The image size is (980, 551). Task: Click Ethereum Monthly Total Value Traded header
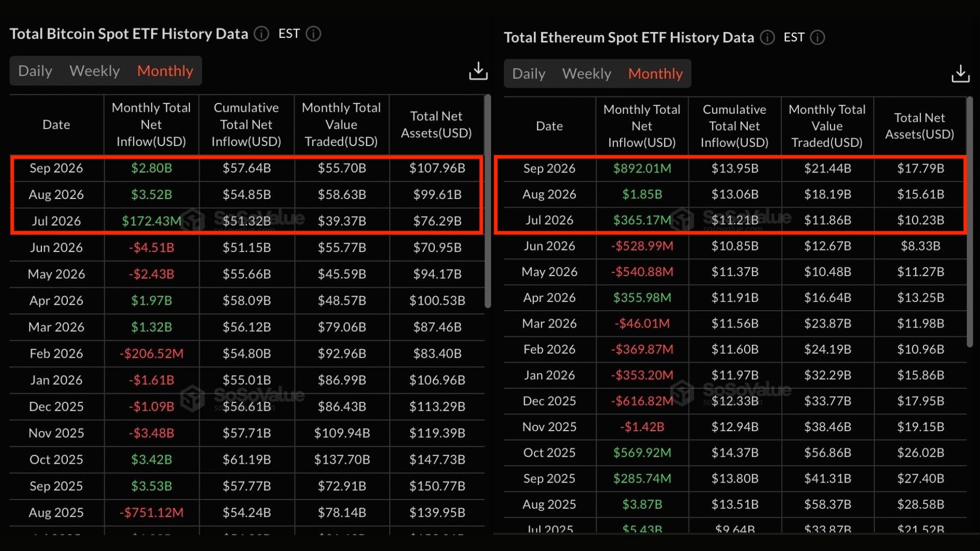(x=827, y=126)
